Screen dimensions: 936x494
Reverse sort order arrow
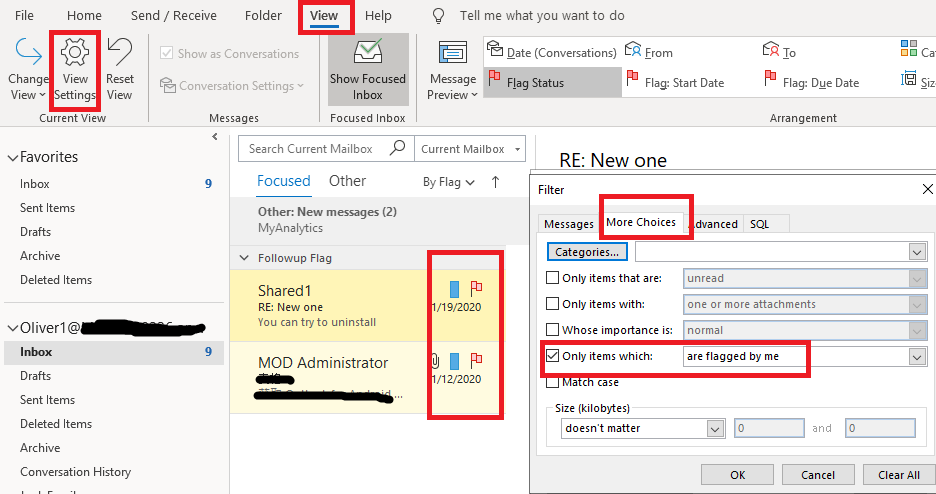coord(495,182)
